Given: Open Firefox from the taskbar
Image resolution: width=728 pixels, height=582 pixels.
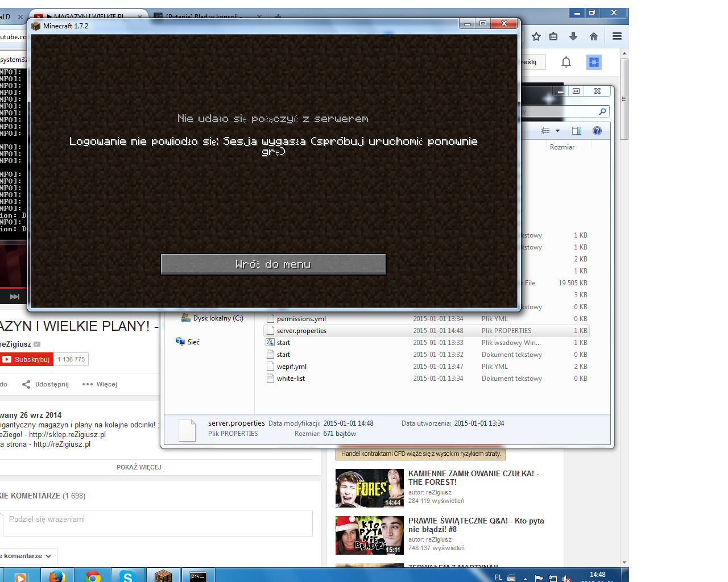Looking at the screenshot, I should 57,576.
